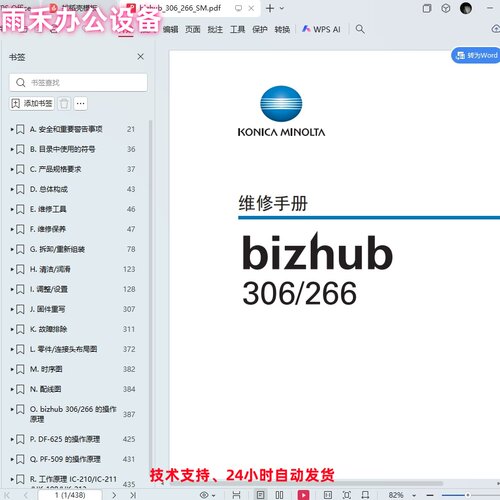Start slideshow with the red play icon
This screenshot has height=500, width=500.
303,495
